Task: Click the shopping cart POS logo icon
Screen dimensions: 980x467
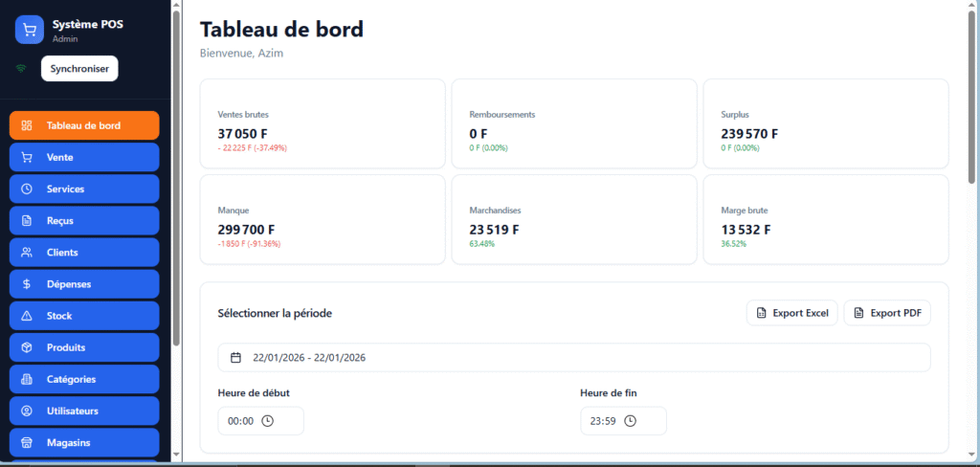Action: coord(30,30)
